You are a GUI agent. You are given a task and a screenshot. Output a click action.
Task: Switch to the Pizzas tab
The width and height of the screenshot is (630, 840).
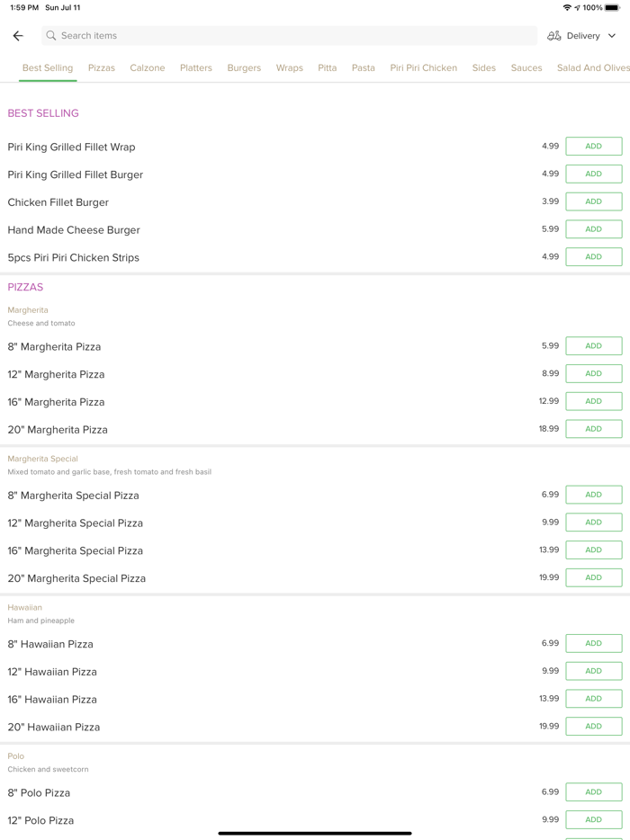coord(102,68)
